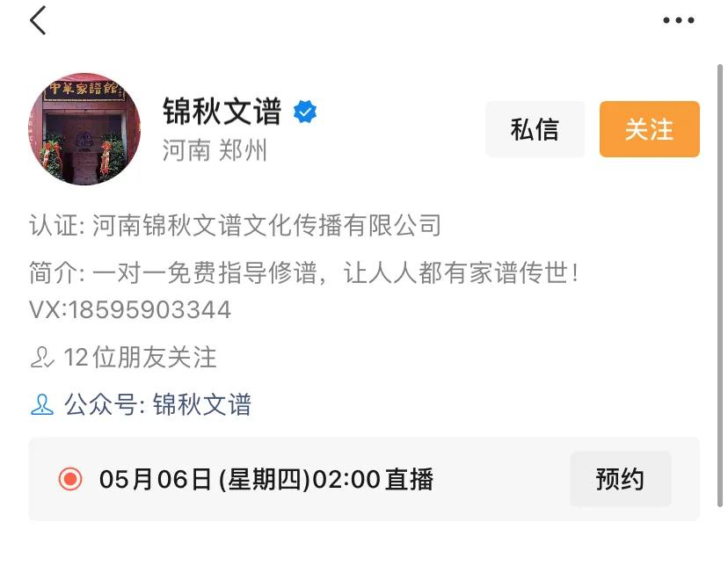Click the 认证 company verification line
The width and height of the screenshot is (728, 573).
(x=235, y=226)
